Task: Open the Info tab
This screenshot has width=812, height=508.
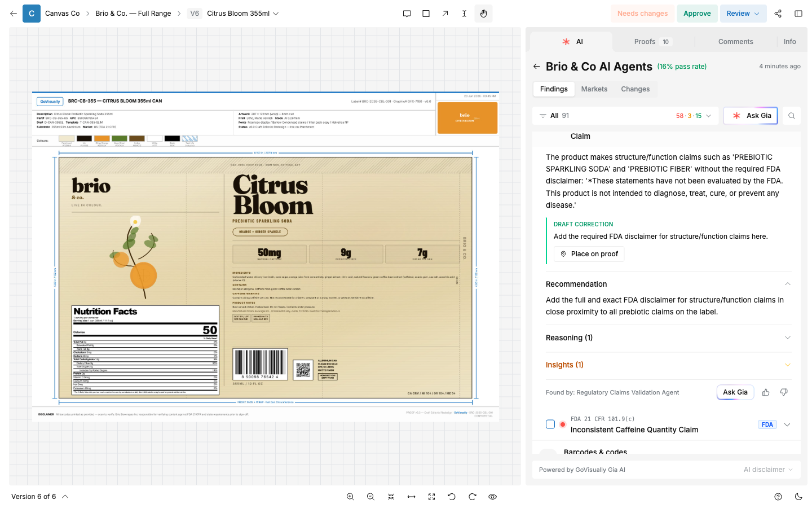Action: click(789, 42)
